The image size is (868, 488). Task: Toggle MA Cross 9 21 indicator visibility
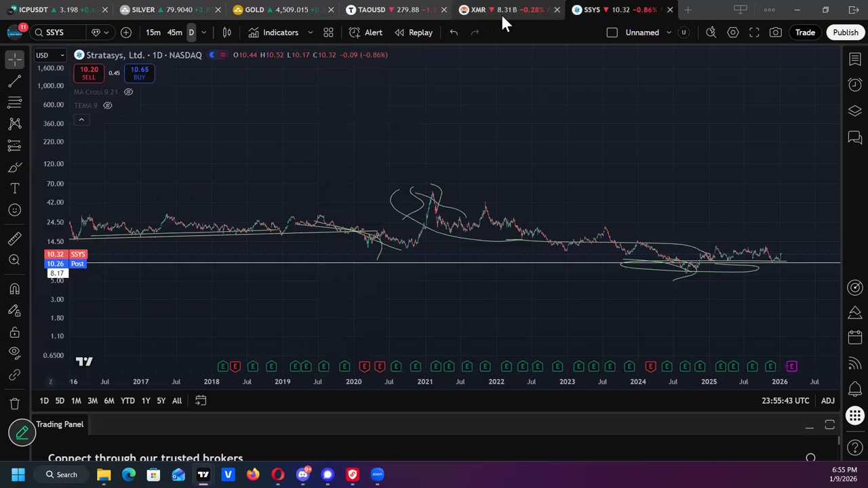click(128, 92)
